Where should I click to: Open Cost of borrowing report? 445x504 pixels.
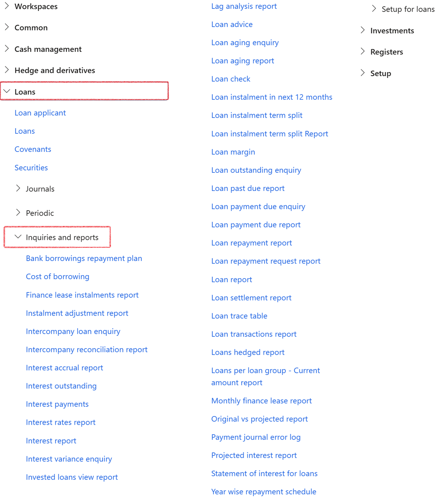(x=58, y=277)
